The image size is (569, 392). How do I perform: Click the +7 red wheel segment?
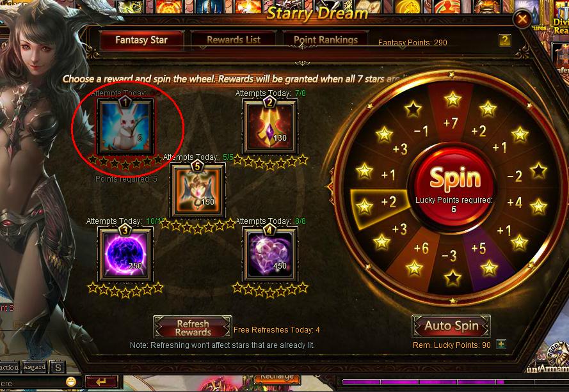click(451, 113)
